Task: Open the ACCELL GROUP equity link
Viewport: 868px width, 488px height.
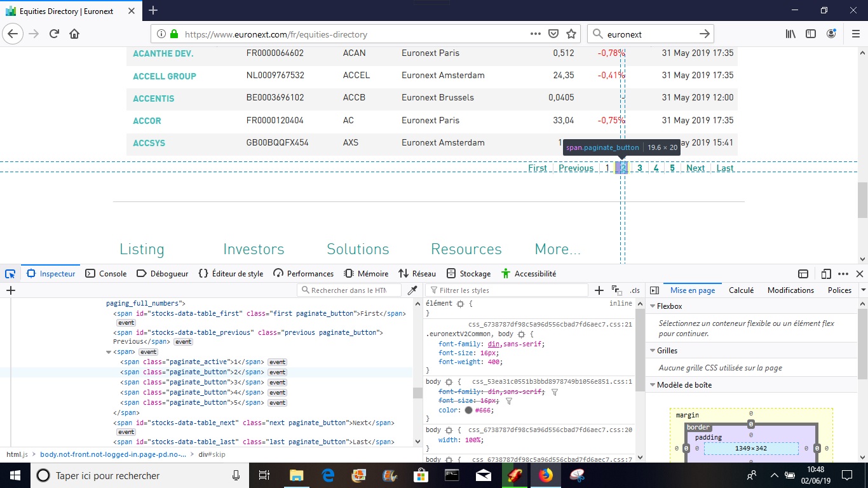Action: click(x=165, y=76)
